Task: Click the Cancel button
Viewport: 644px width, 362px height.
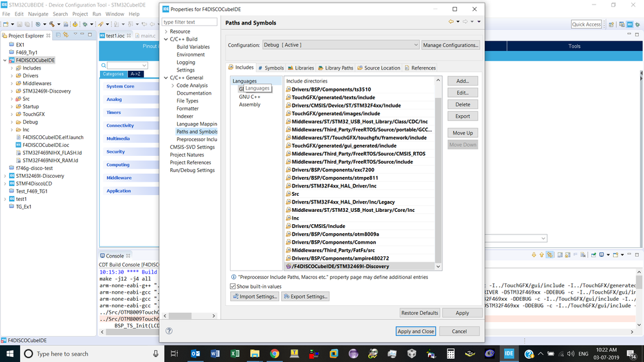Action: 459,331
